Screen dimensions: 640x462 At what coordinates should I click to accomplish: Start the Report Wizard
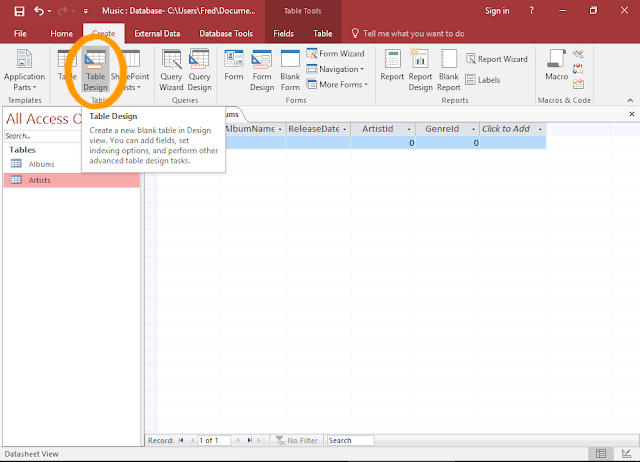pos(497,59)
